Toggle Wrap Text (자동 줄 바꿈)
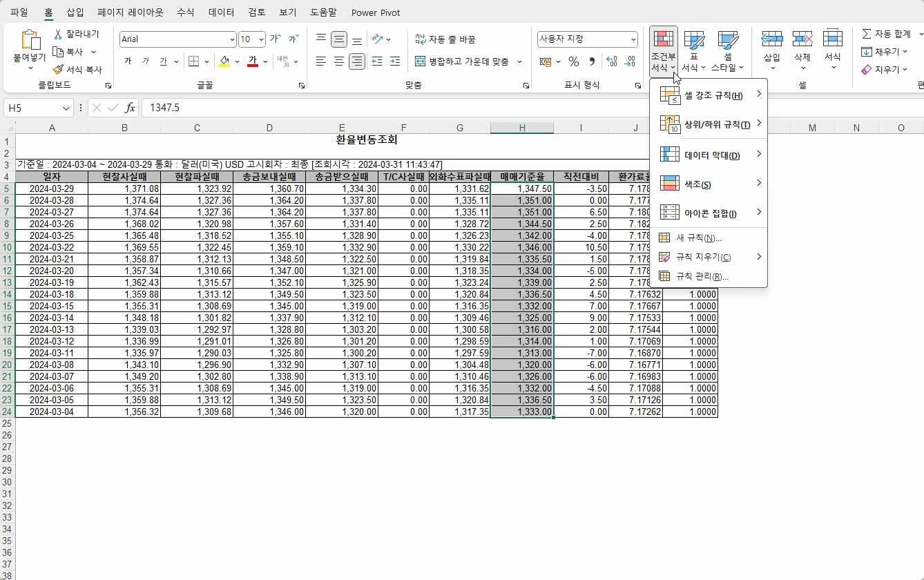924x580 pixels. [445, 39]
